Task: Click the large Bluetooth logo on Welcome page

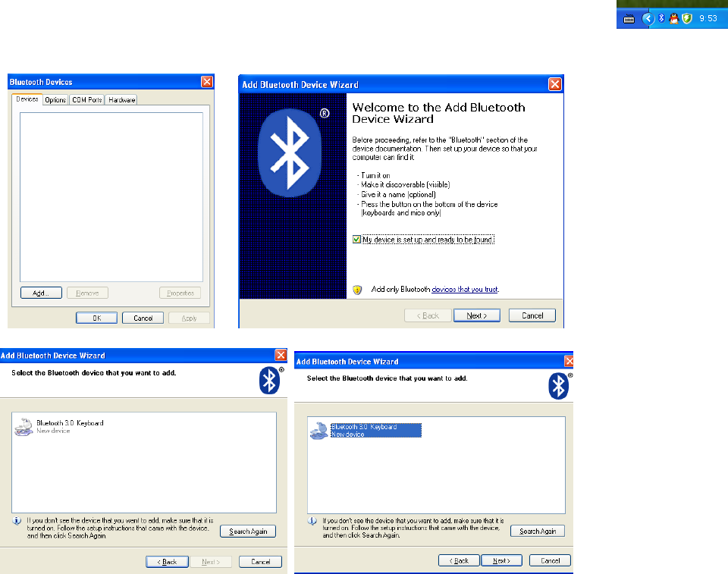Action: tap(290, 152)
